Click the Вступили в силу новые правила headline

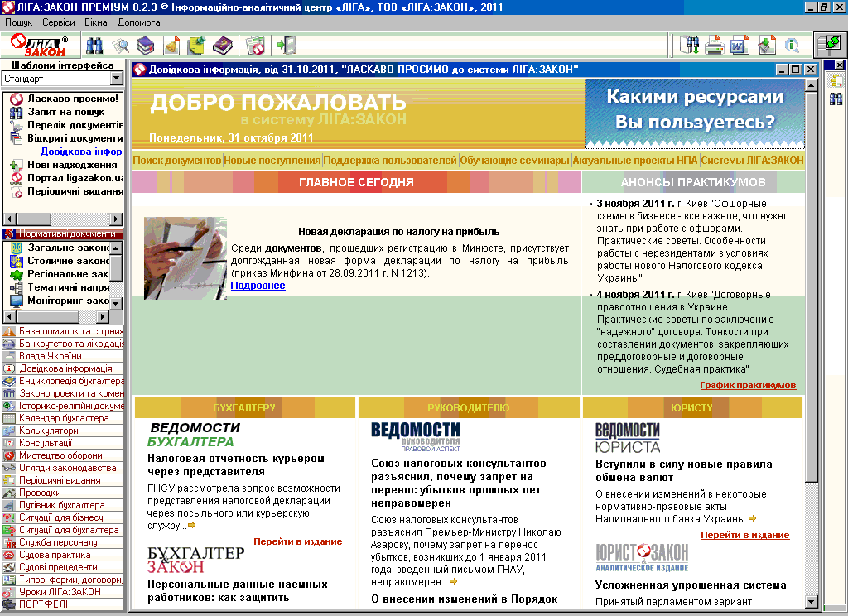click(x=683, y=470)
